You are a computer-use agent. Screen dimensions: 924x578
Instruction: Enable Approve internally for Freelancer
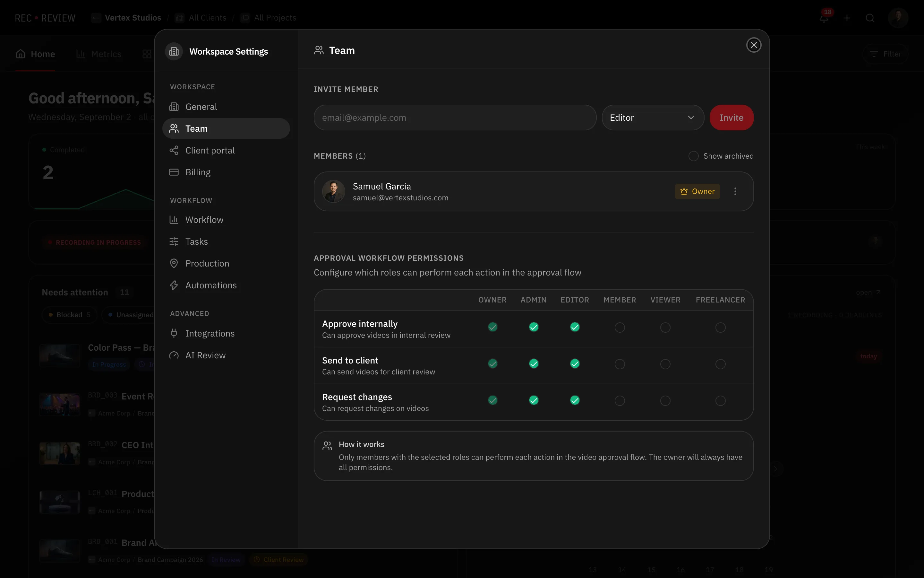point(720,328)
